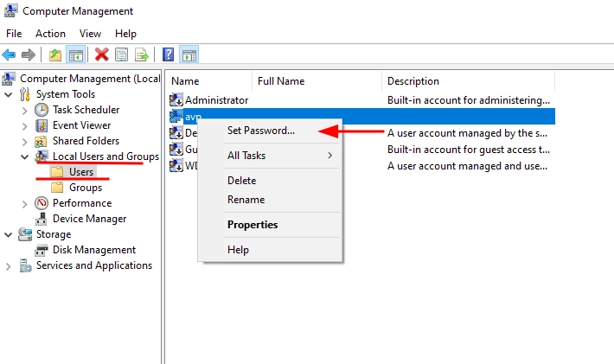614x364 pixels.
Task: Select Properties in the context menu
Action: (x=252, y=225)
